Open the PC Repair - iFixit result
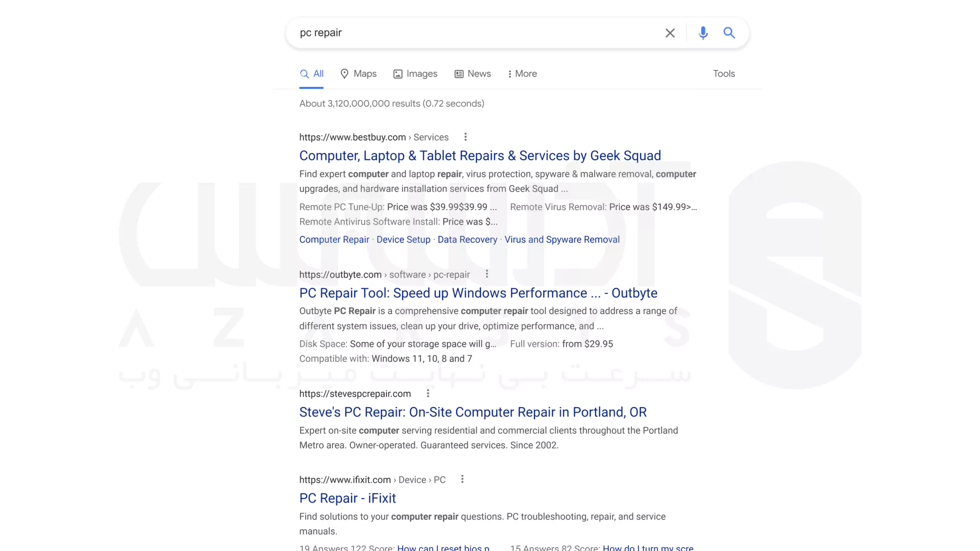980x551 pixels. pos(347,498)
